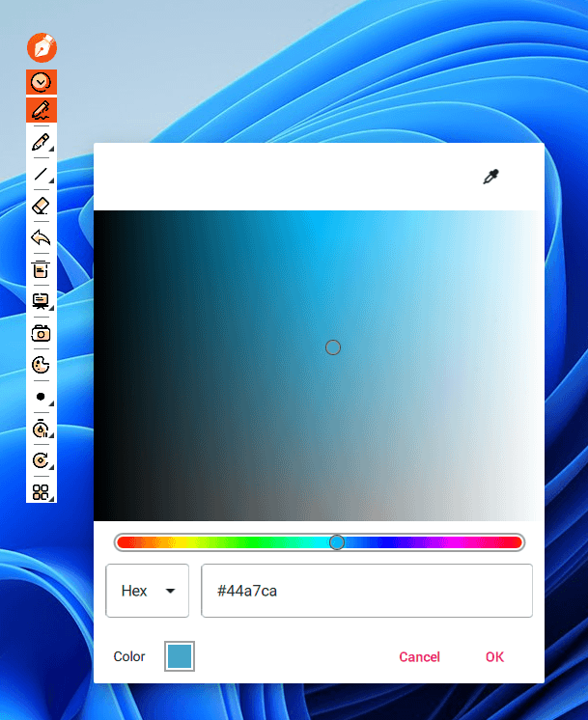Click the stopwatch timer icon
Image resolution: width=588 pixels, height=720 pixels.
[x=41, y=429]
